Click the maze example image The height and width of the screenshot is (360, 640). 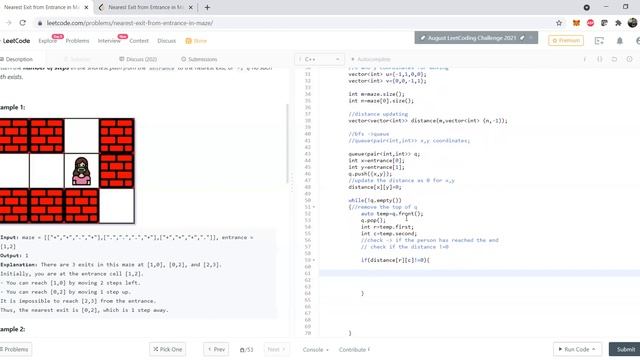pos(67,171)
